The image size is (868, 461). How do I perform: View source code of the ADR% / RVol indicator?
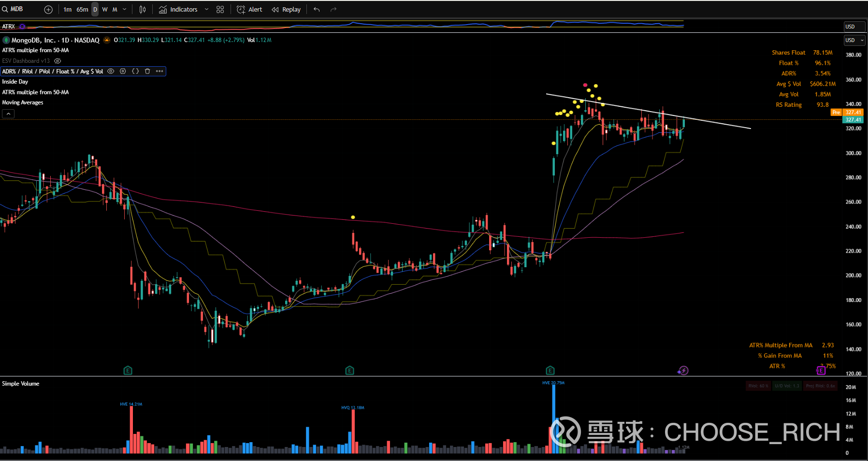click(135, 72)
